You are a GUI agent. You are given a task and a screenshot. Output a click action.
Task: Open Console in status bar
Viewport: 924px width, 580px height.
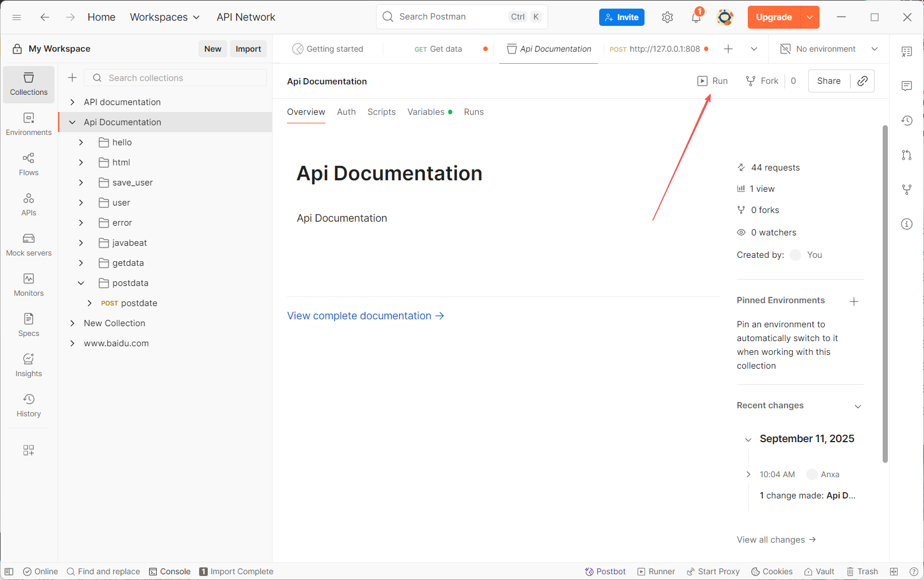click(169, 571)
